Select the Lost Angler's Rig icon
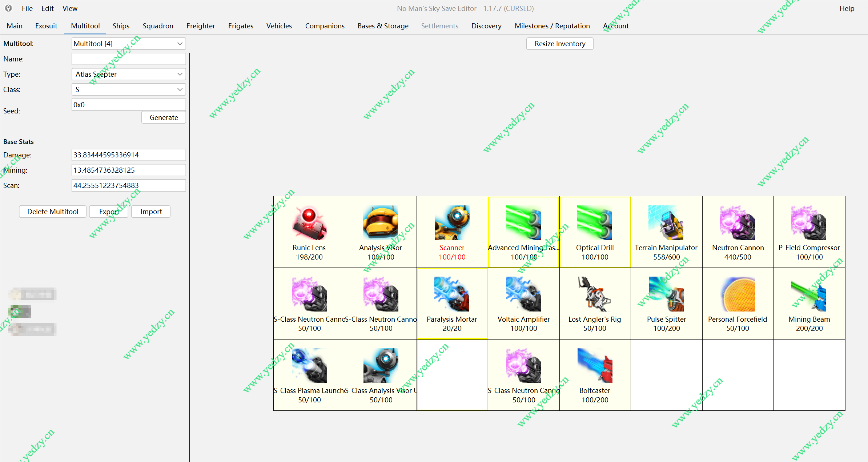The width and height of the screenshot is (868, 462). pos(595,294)
